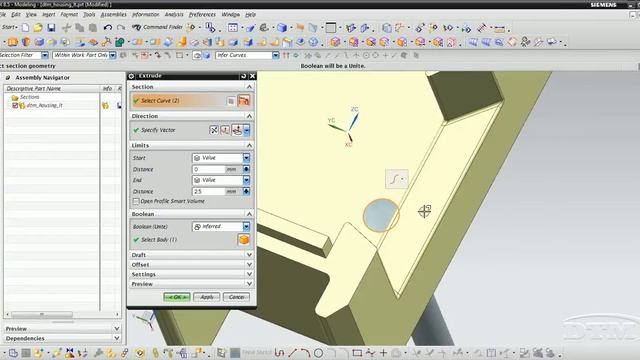Open the View menu
The width and height of the screenshot is (640, 360).
(x=31, y=14)
